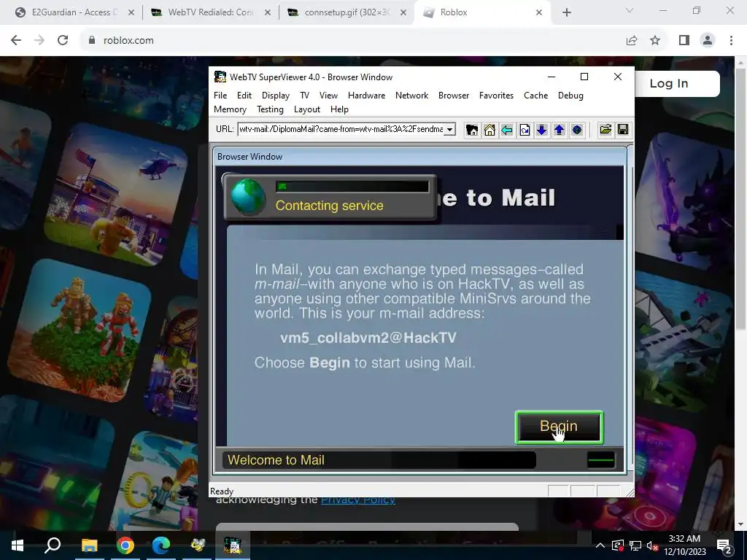Click the Contacting service progress bar
The width and height of the screenshot is (747, 560).
[x=352, y=186]
